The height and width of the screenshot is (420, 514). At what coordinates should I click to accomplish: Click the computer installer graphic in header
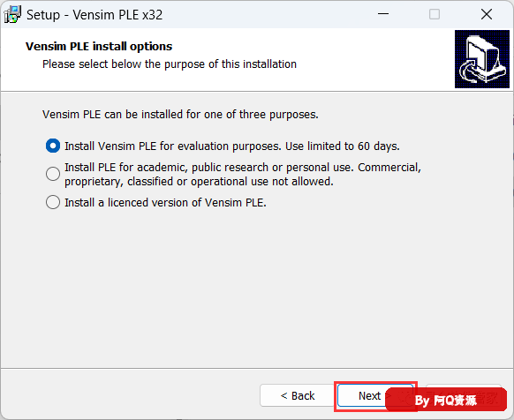coord(482,59)
